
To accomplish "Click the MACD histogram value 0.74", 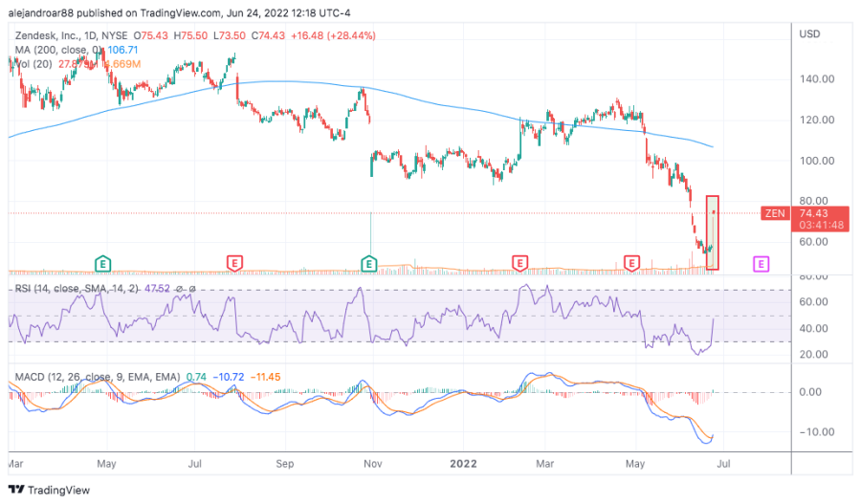I will click(x=196, y=377).
